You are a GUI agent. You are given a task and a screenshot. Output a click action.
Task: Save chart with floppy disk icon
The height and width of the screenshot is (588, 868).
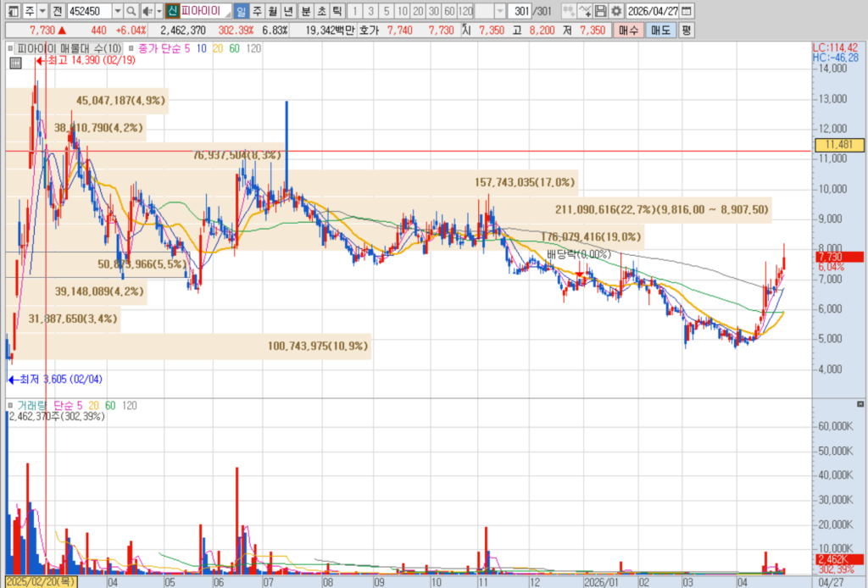click(600, 10)
